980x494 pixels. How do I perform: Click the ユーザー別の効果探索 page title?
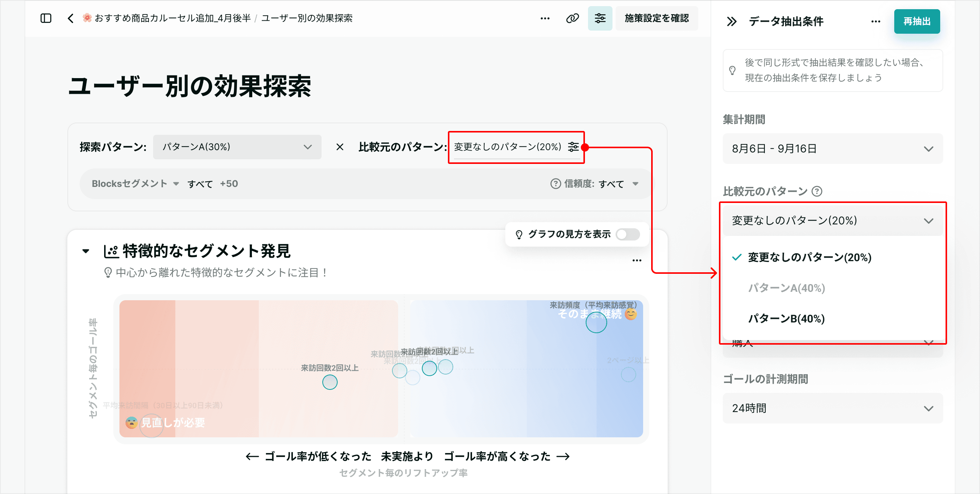(189, 86)
